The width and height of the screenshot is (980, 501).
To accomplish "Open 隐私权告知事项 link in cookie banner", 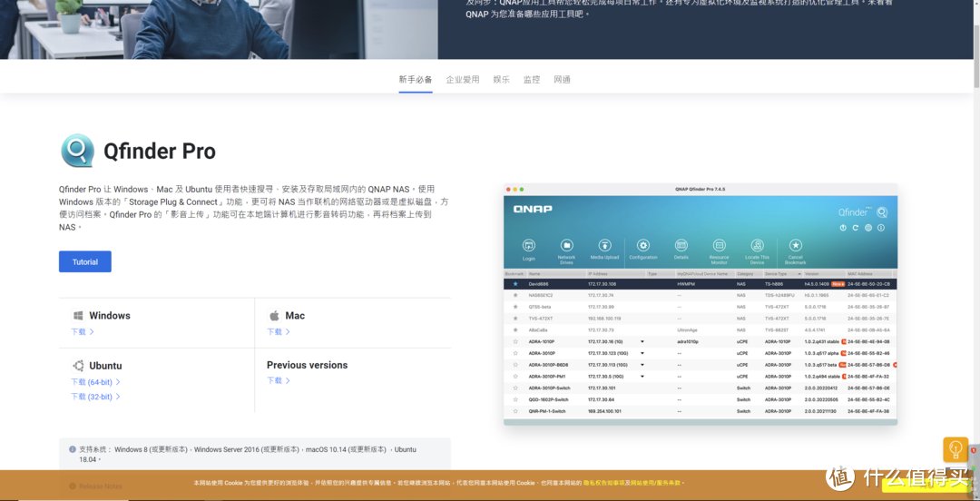I will tap(603, 483).
